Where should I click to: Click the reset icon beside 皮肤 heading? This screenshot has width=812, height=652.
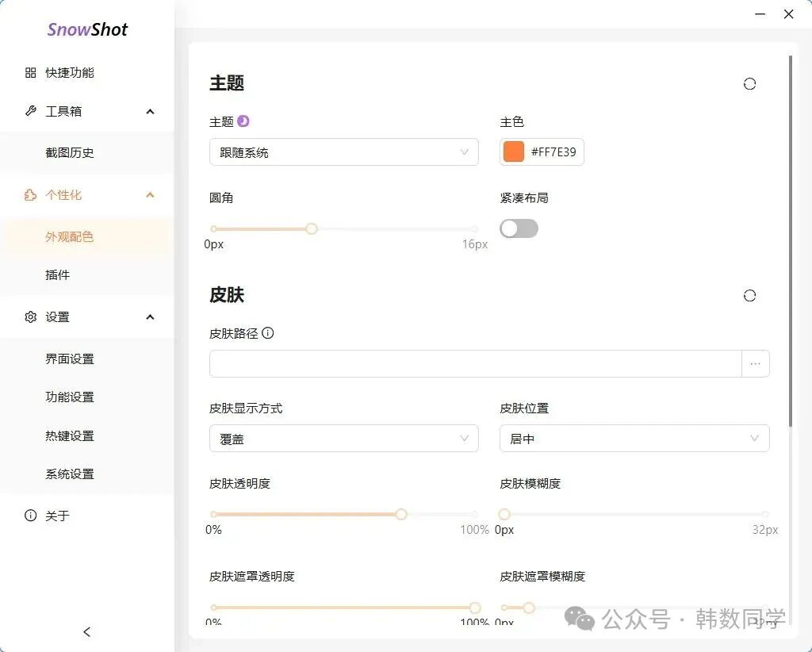749,296
